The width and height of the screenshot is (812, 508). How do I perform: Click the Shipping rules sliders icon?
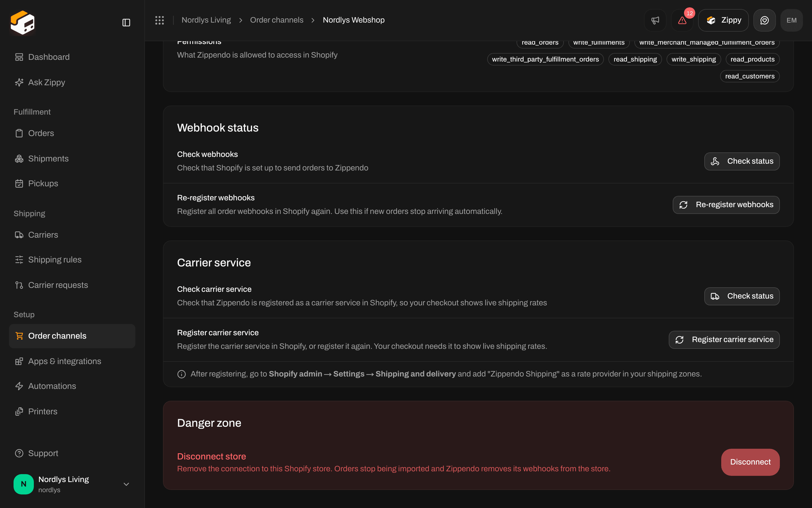tap(19, 260)
